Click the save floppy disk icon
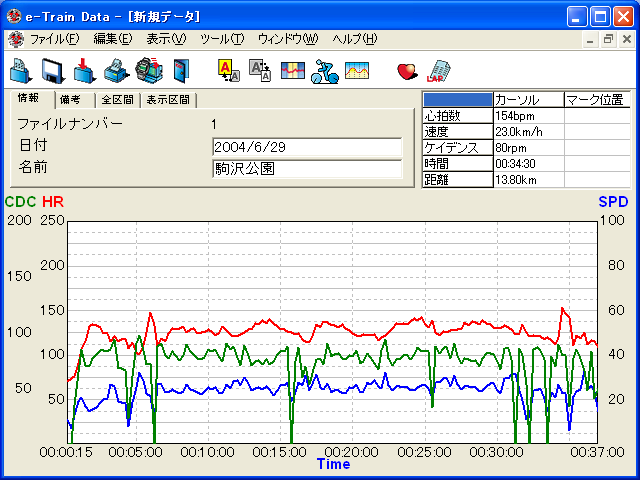640x480 pixels. pos(52,70)
